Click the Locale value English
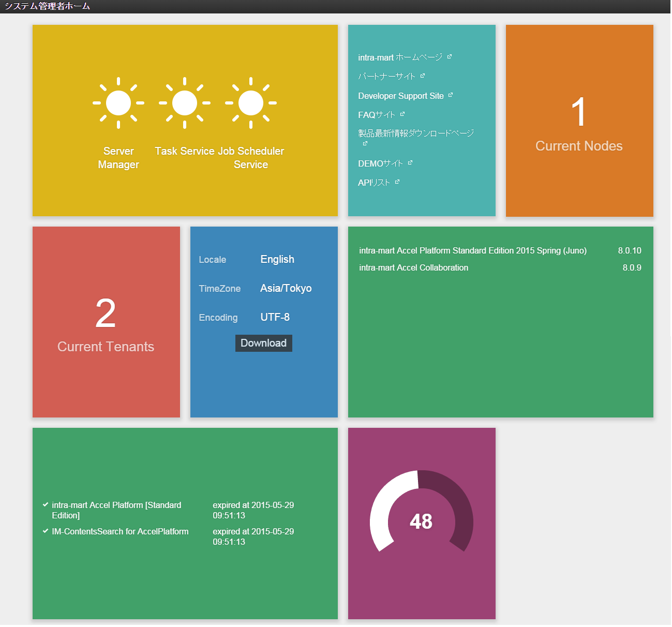The height and width of the screenshot is (627, 672). 277,259
